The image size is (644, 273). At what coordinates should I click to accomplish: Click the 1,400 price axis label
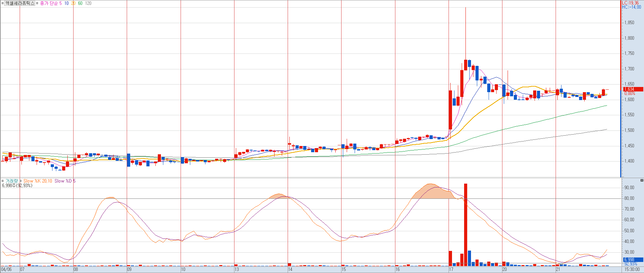[629, 161]
